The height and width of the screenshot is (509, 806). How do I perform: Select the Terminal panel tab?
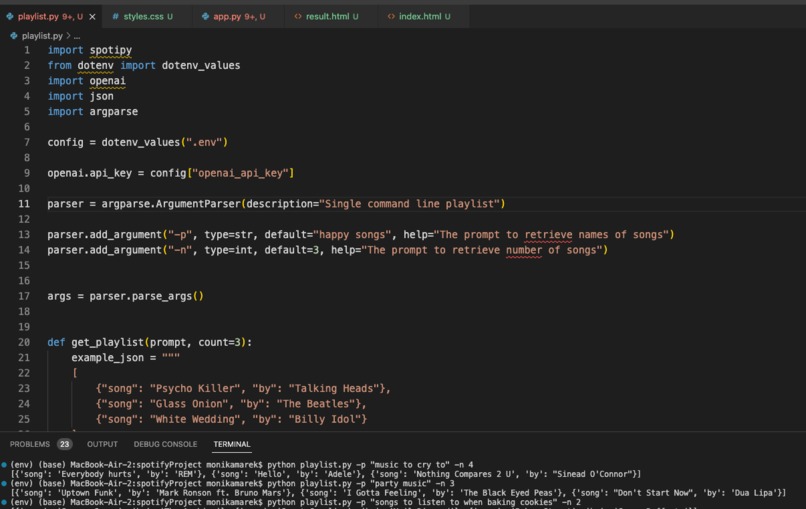pos(232,444)
